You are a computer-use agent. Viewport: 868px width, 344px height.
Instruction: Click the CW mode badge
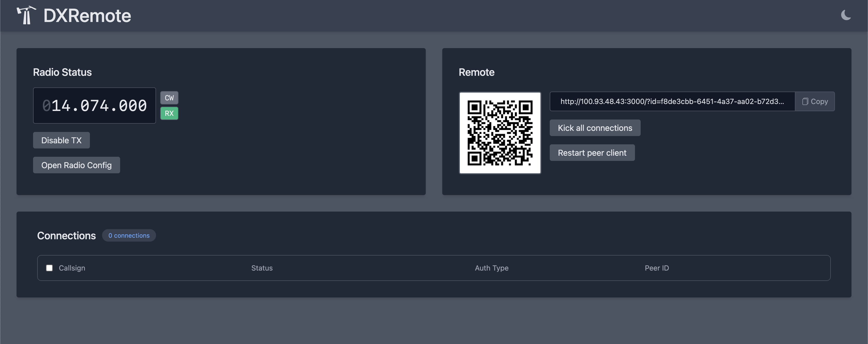pyautogui.click(x=169, y=98)
